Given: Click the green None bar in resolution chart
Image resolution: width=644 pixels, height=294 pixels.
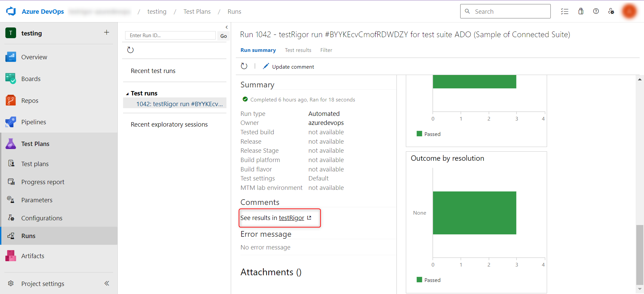Looking at the screenshot, I should [x=474, y=213].
